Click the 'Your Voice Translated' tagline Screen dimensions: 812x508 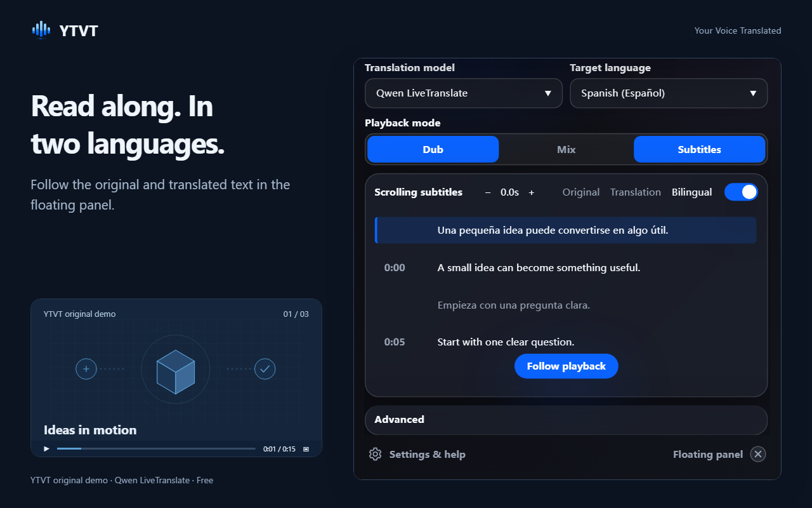[738, 30]
